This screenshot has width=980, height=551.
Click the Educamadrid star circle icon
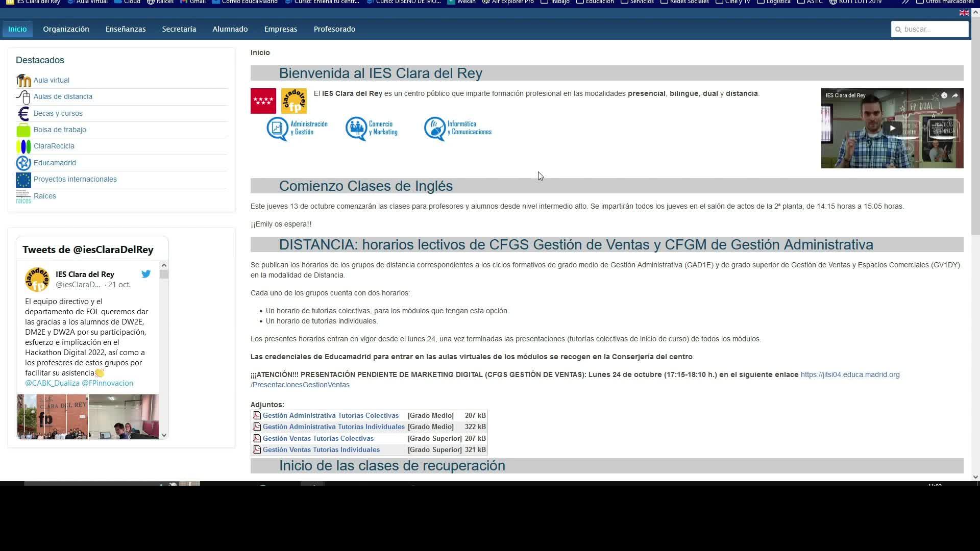[x=23, y=163]
